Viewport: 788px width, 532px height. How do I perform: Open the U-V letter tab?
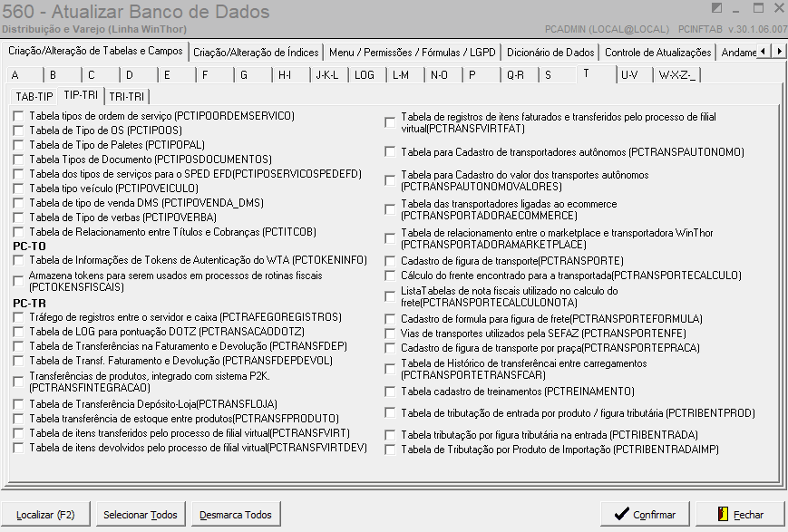634,75
